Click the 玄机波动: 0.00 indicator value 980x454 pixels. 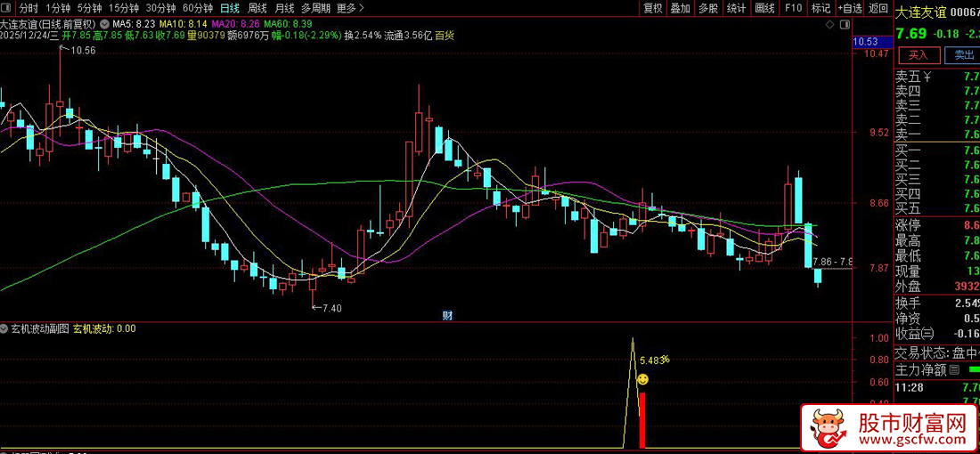pyautogui.click(x=104, y=328)
